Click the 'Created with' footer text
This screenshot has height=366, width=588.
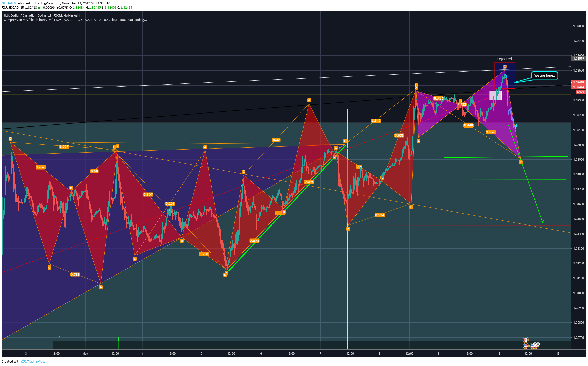tap(11, 361)
